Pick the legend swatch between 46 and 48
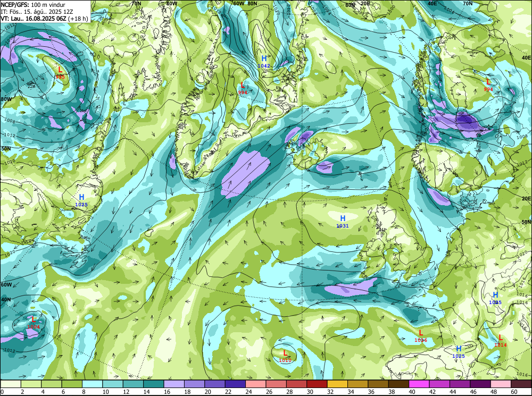This screenshot has width=532, height=396. [480, 384]
